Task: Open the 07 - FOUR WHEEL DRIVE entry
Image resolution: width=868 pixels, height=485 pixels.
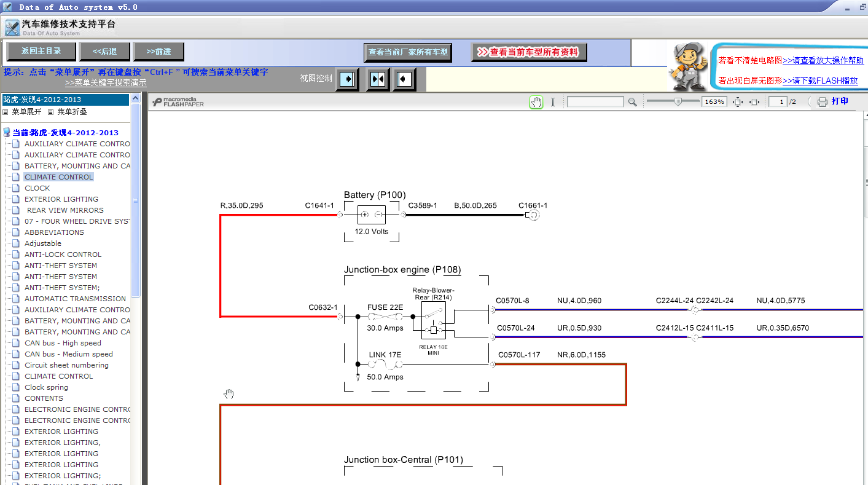Action: point(77,221)
